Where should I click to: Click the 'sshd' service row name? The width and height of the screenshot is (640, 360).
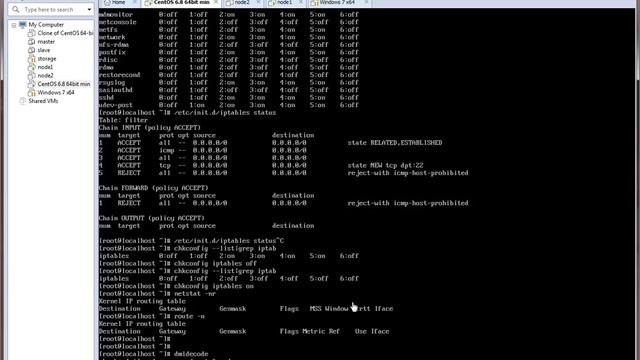click(106, 98)
